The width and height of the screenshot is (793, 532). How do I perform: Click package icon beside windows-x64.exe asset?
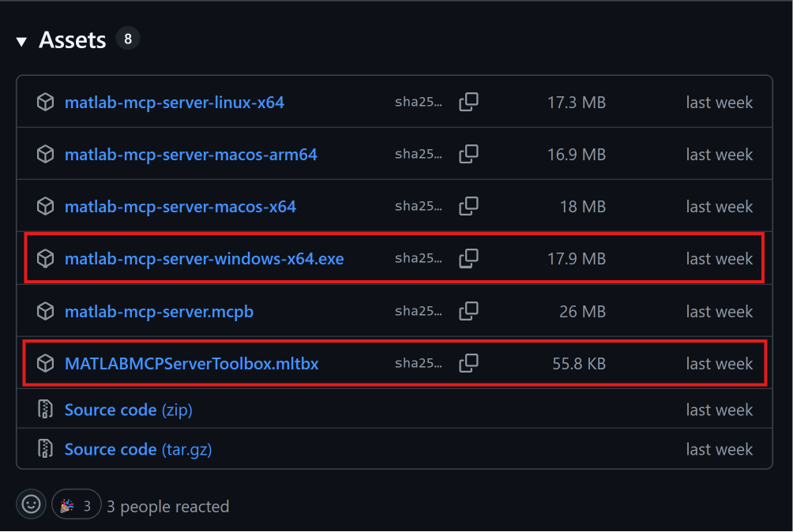pyautogui.click(x=46, y=258)
